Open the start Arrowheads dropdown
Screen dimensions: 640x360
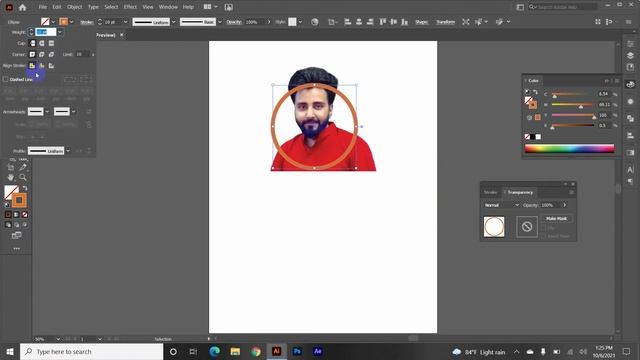click(47, 111)
